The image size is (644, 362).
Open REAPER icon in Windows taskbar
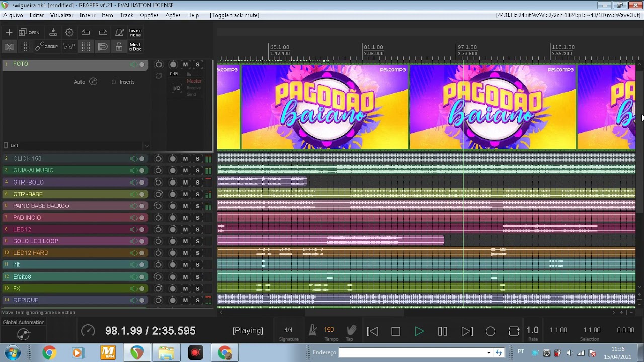point(137,352)
